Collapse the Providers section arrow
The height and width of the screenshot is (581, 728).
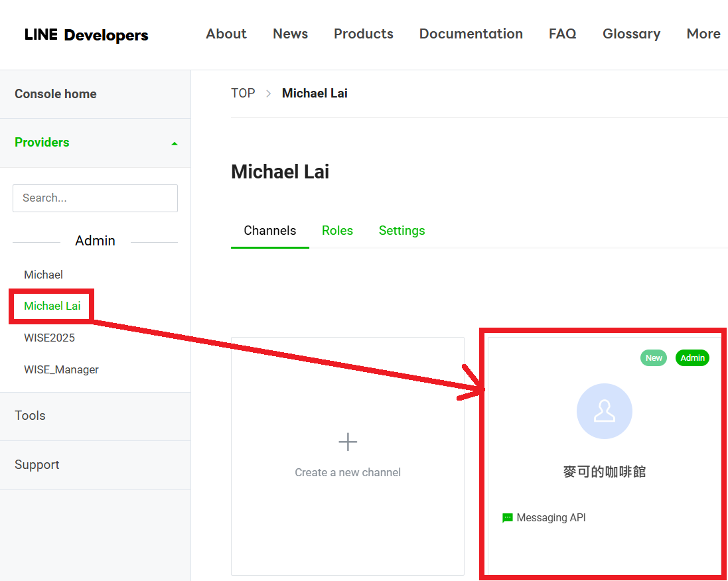tap(175, 143)
